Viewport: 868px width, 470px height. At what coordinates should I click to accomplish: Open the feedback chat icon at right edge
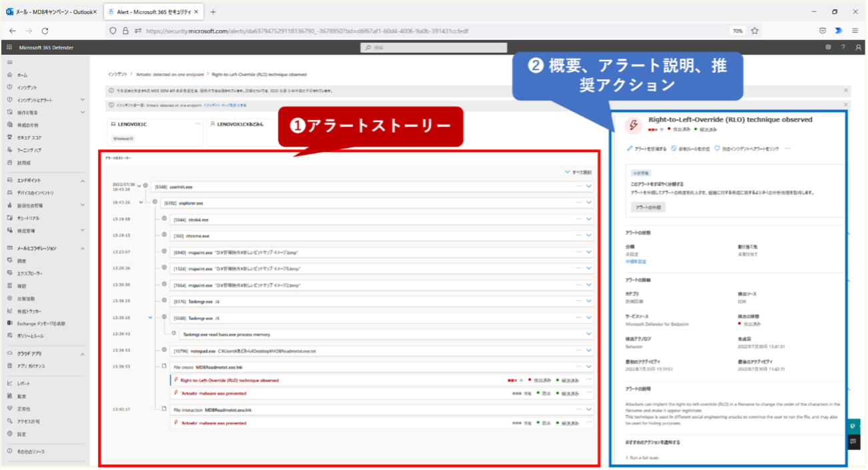click(x=853, y=441)
